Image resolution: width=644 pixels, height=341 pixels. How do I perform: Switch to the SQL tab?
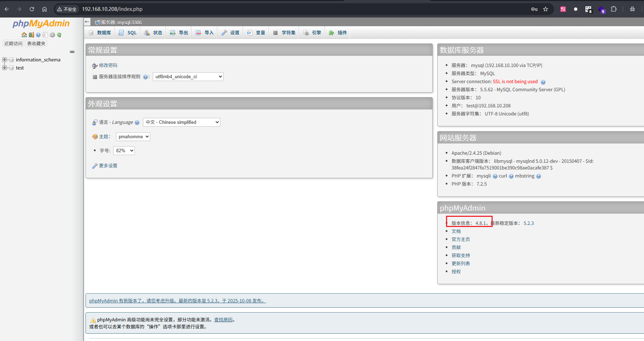click(128, 33)
